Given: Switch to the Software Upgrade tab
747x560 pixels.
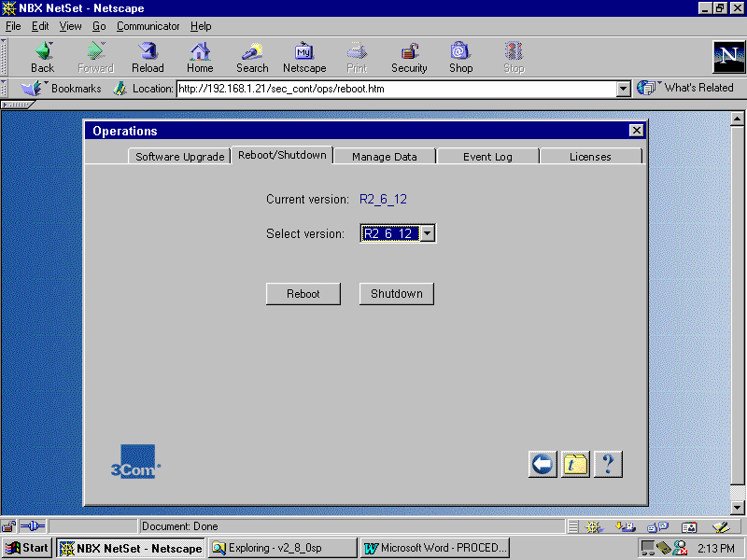Looking at the screenshot, I should (x=179, y=157).
